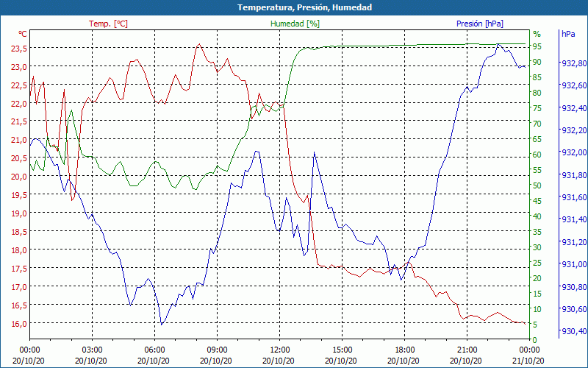Screen dimensions: 588x368
Task: Click the 23,5 temperature axis value
Action: click(20, 49)
